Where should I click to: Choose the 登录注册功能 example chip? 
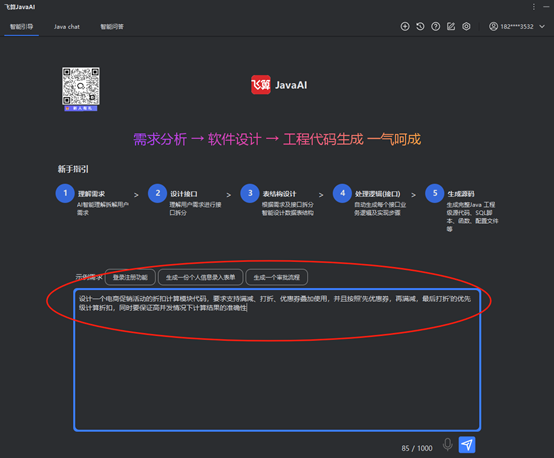(130, 277)
